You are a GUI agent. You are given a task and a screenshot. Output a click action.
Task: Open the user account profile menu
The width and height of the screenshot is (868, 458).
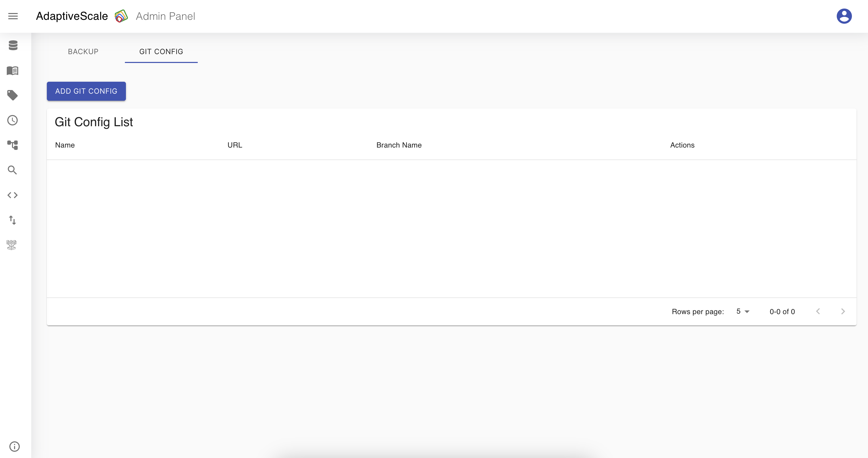(x=844, y=16)
